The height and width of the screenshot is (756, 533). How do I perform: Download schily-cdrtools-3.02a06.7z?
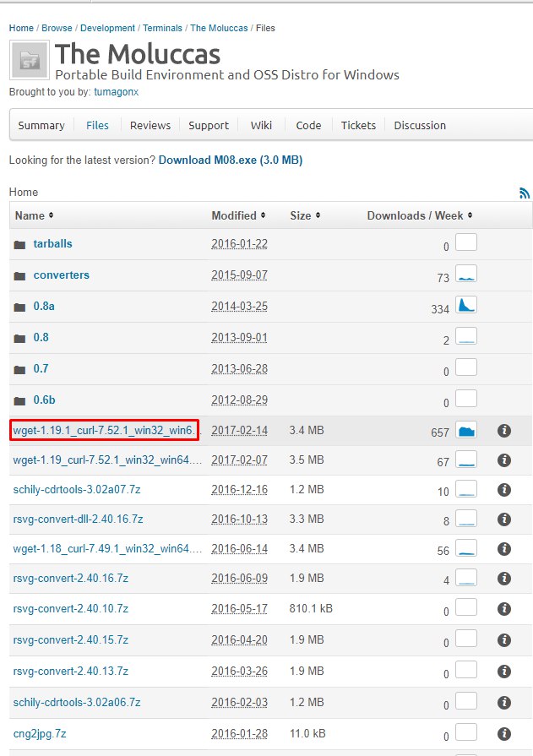[77, 703]
